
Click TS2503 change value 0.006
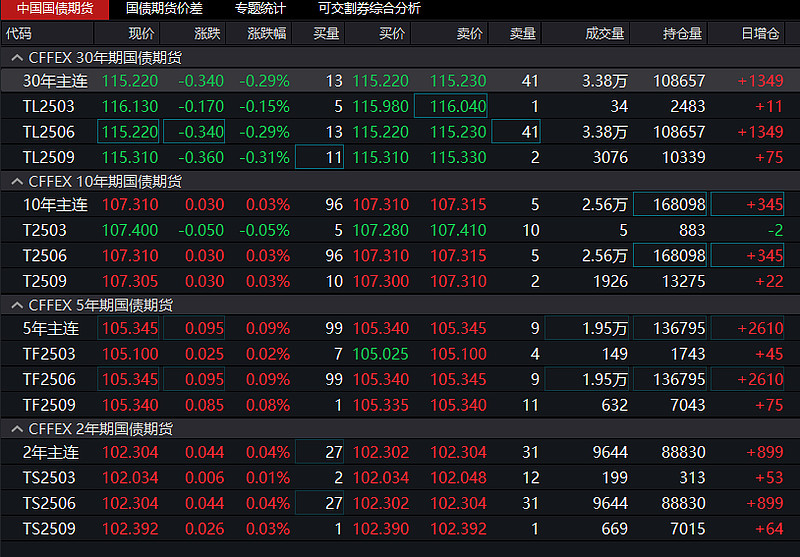point(204,477)
